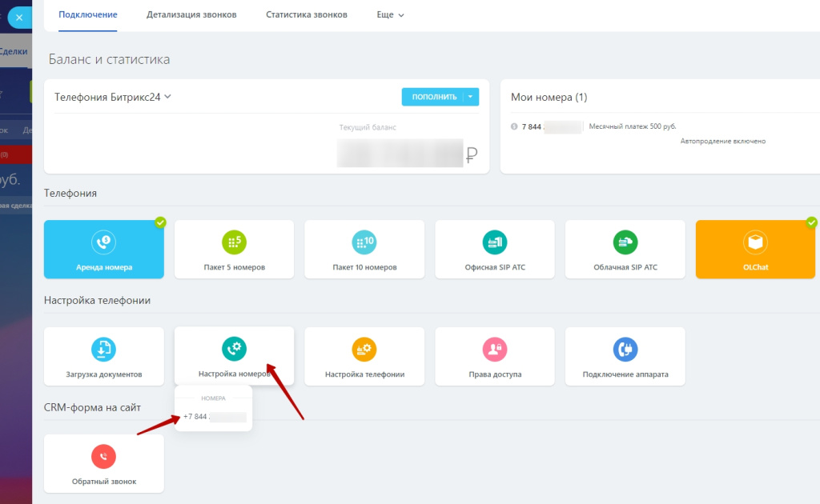Viewport: 820px width, 504px height.
Task: Open the Офисная SIP АТС icon
Action: (495, 242)
